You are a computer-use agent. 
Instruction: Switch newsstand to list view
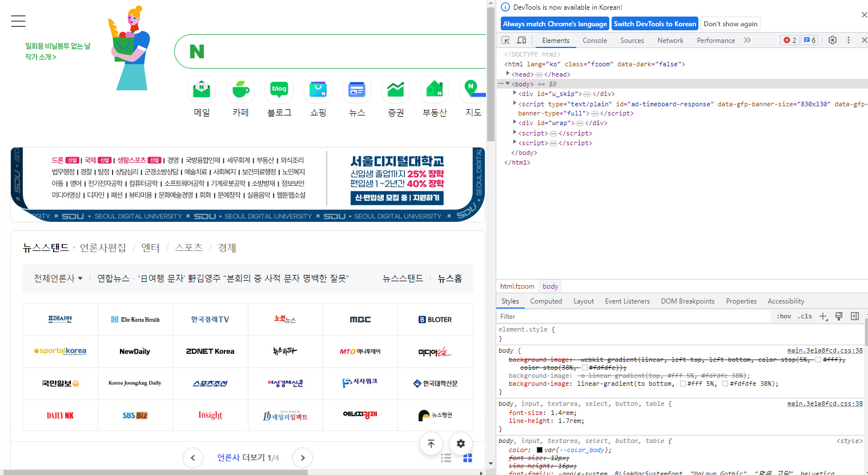pyautogui.click(x=446, y=458)
